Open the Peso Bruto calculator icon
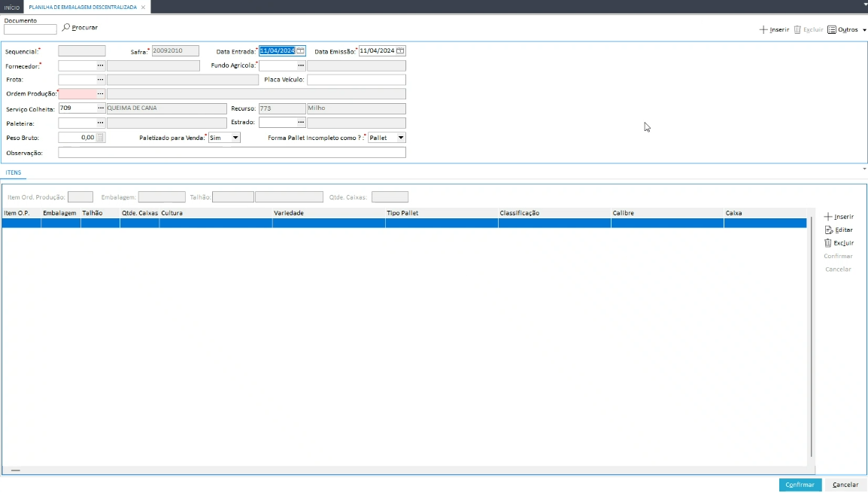 (x=100, y=138)
